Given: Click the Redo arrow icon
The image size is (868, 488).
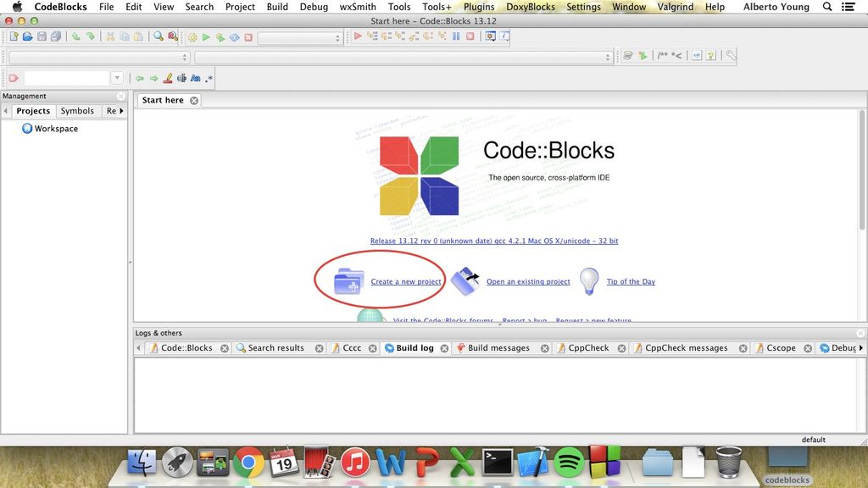Looking at the screenshot, I should coord(90,36).
